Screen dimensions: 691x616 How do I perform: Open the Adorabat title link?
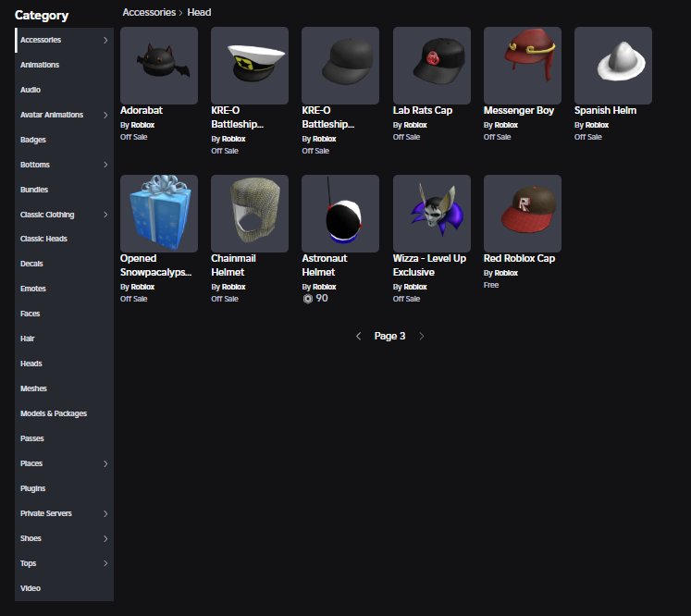tap(142, 111)
